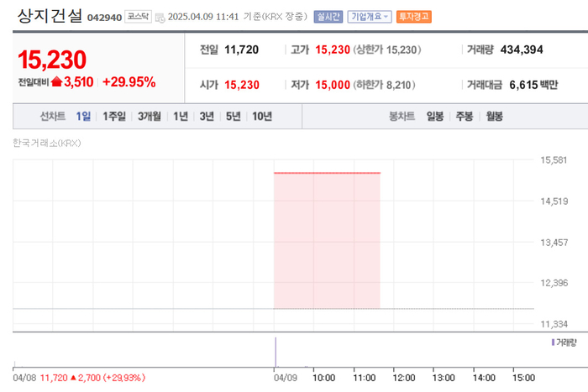Select the 1주일 line chart tab
The width and height of the screenshot is (588, 392).
coord(114,116)
